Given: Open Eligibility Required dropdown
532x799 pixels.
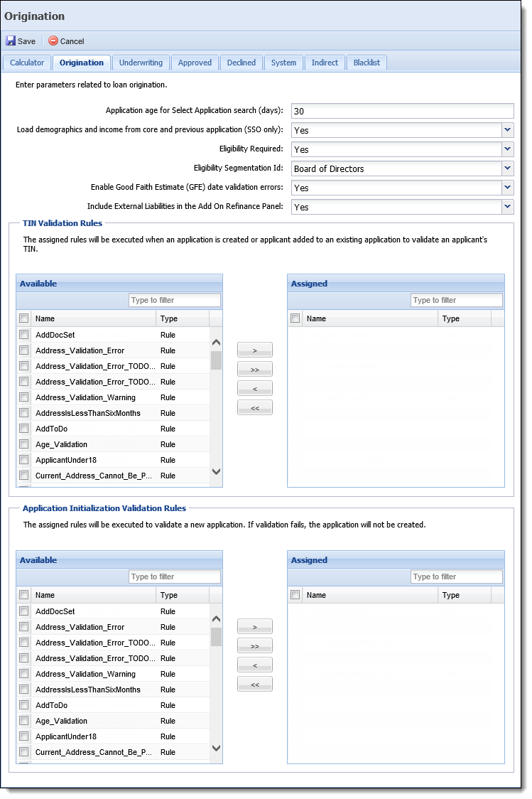Looking at the screenshot, I should (x=507, y=149).
